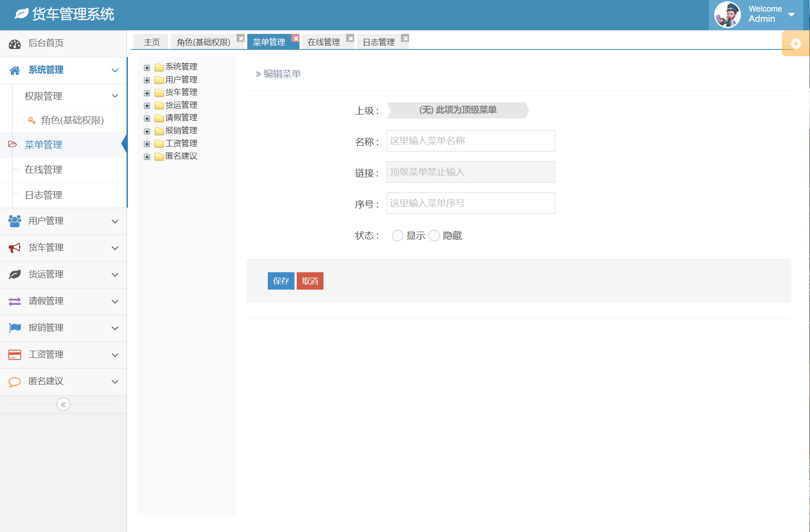Screen dimensions: 810x532
Task: Select the 用户管理 users icon in sidebar
Action: [x=15, y=221]
